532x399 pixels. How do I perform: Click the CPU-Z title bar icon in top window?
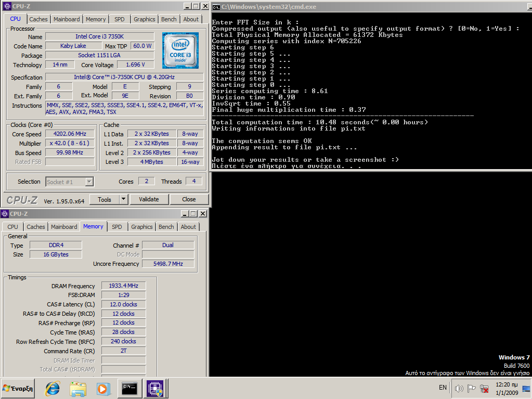[7, 6]
